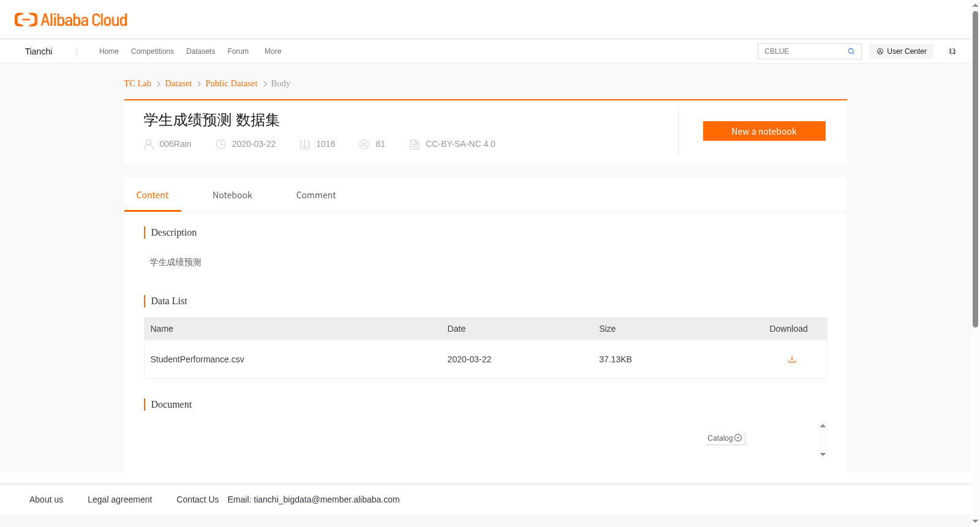Click the contact email address text
980x527 pixels.
(x=326, y=499)
